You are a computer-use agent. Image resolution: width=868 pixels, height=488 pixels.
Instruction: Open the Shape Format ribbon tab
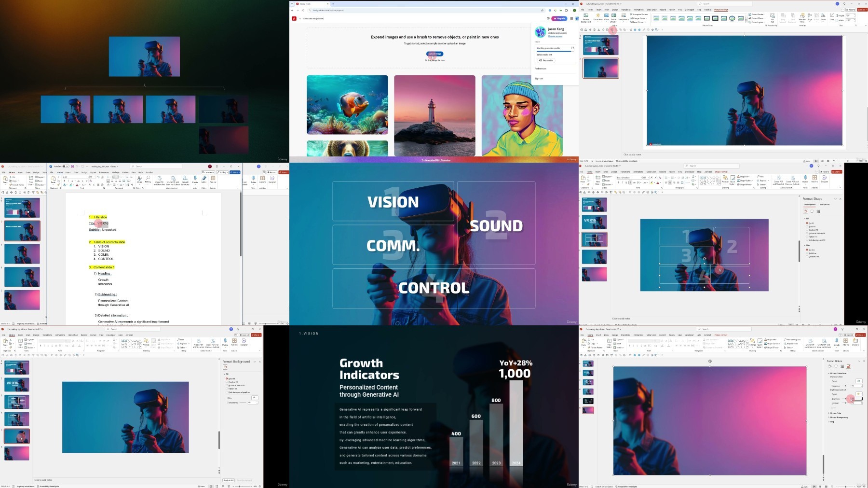pyautogui.click(x=721, y=172)
